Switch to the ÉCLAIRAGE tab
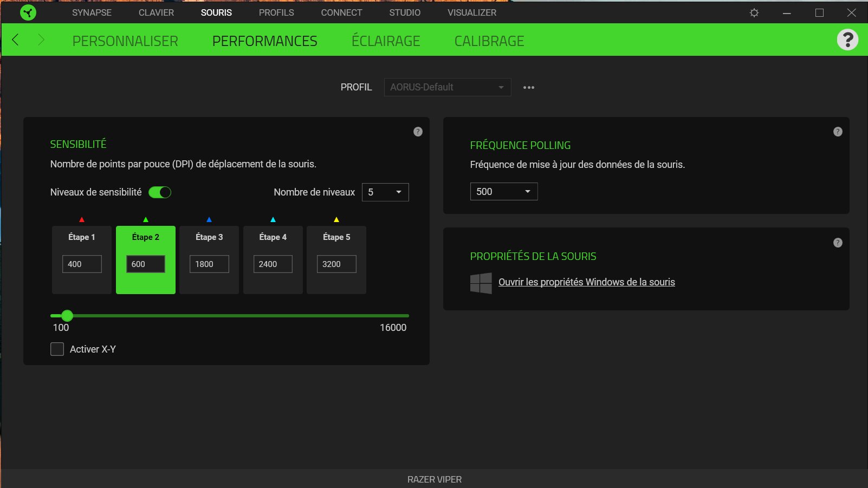This screenshot has width=868, height=488. click(x=385, y=40)
